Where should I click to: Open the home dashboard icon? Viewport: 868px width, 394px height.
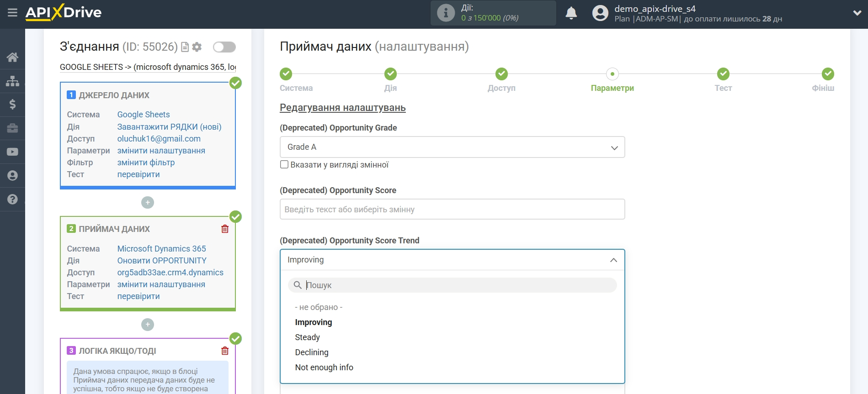pos(12,57)
